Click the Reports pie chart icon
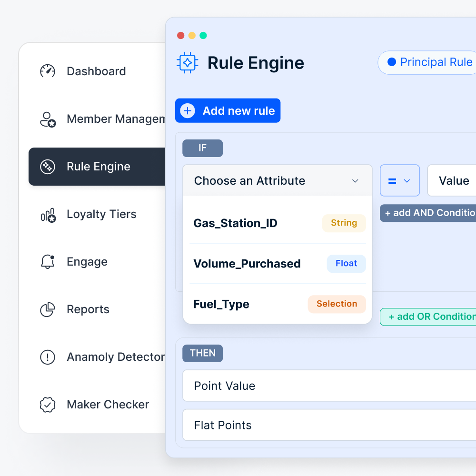 (x=48, y=310)
